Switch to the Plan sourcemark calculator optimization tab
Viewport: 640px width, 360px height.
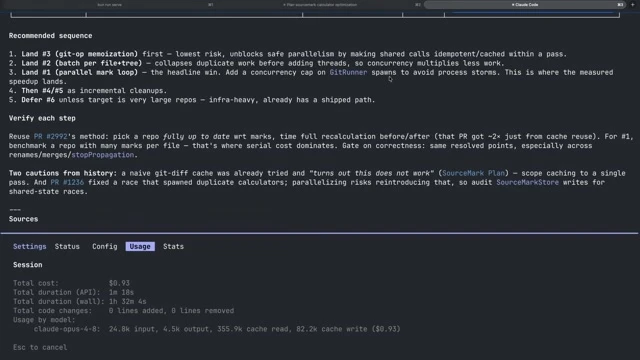click(x=320, y=5)
